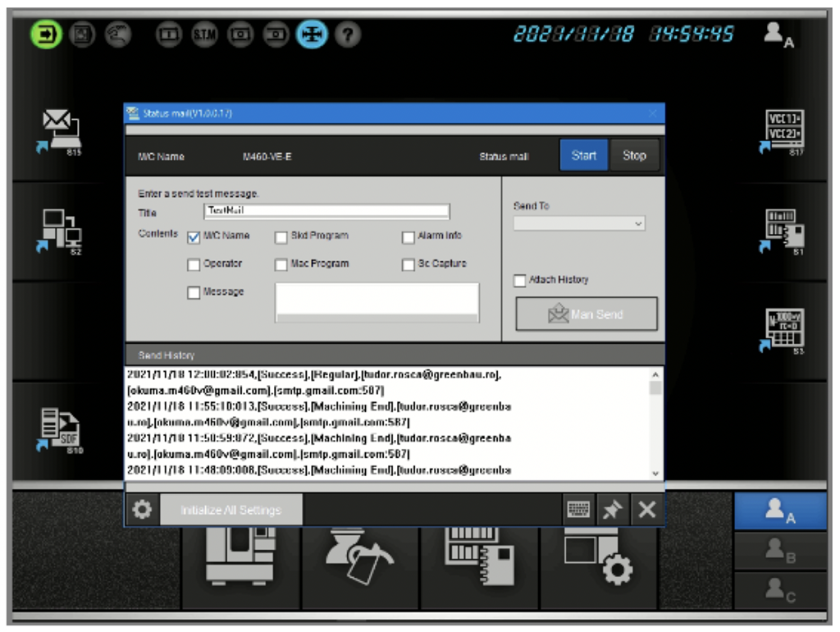
Task: Click the help question mark icon
Action: pyautogui.click(x=348, y=35)
